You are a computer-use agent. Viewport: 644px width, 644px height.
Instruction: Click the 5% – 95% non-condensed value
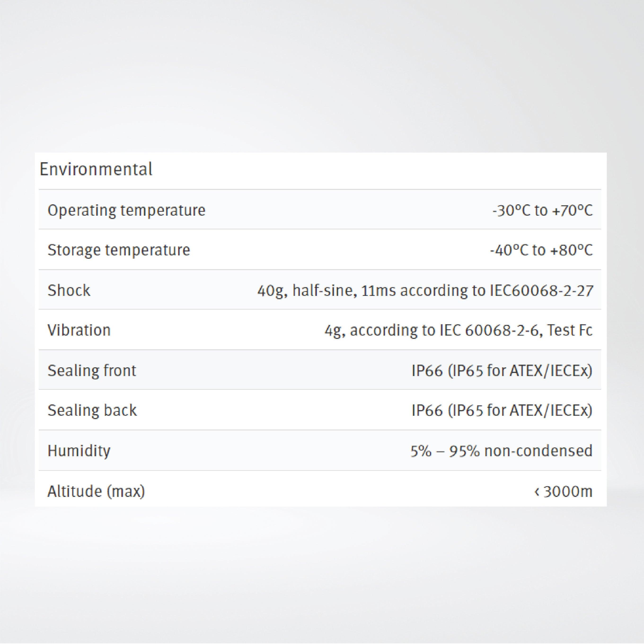pos(501,451)
